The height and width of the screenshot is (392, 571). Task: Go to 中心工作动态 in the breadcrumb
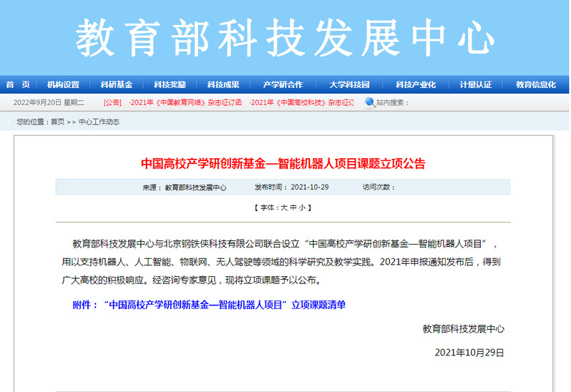click(x=99, y=122)
